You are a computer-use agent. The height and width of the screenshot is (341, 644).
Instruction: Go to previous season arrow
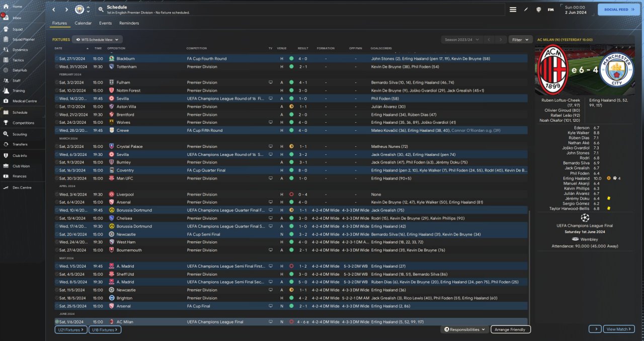coord(488,39)
